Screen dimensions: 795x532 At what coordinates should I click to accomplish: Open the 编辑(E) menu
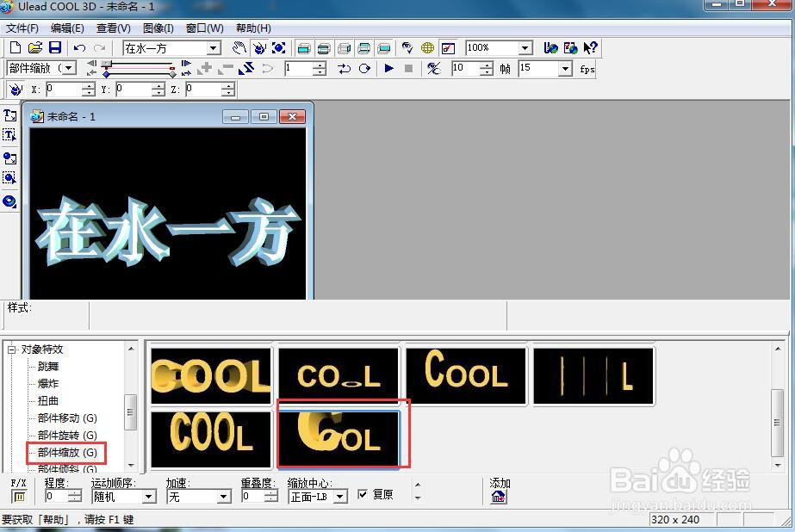point(67,28)
